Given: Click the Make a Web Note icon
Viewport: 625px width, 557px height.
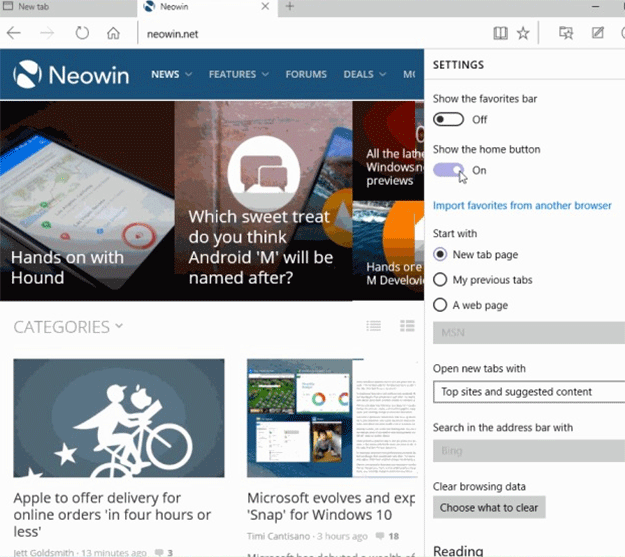Looking at the screenshot, I should [598, 33].
